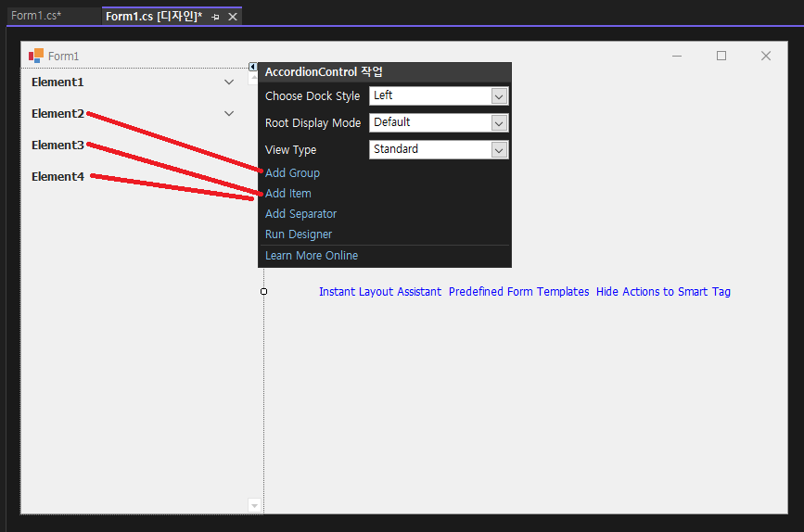Open Predefined Form Templates
The image size is (804, 532).
[x=519, y=292]
